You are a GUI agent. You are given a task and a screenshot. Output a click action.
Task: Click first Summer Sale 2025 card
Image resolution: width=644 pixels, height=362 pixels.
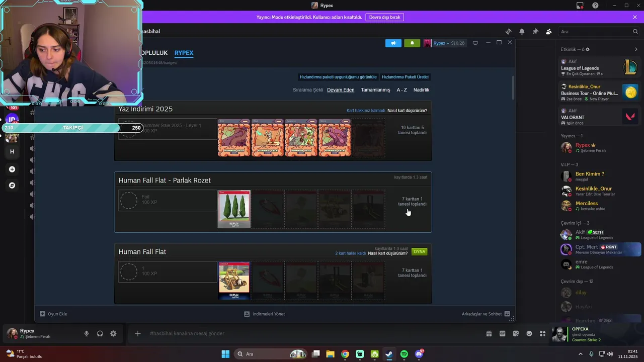[234, 138]
